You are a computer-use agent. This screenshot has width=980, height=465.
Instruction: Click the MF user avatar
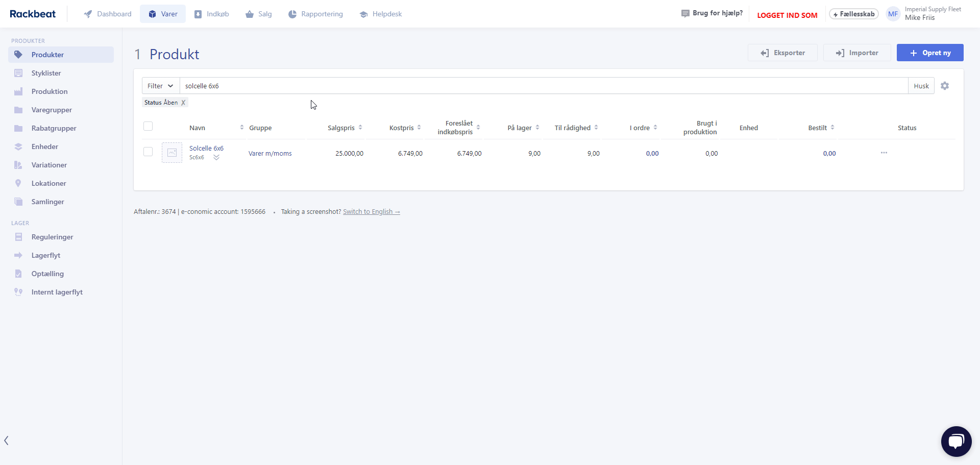pyautogui.click(x=893, y=14)
